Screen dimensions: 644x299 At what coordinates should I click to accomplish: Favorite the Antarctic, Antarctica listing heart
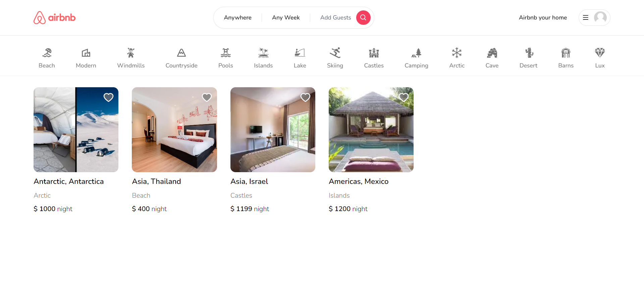(x=108, y=97)
